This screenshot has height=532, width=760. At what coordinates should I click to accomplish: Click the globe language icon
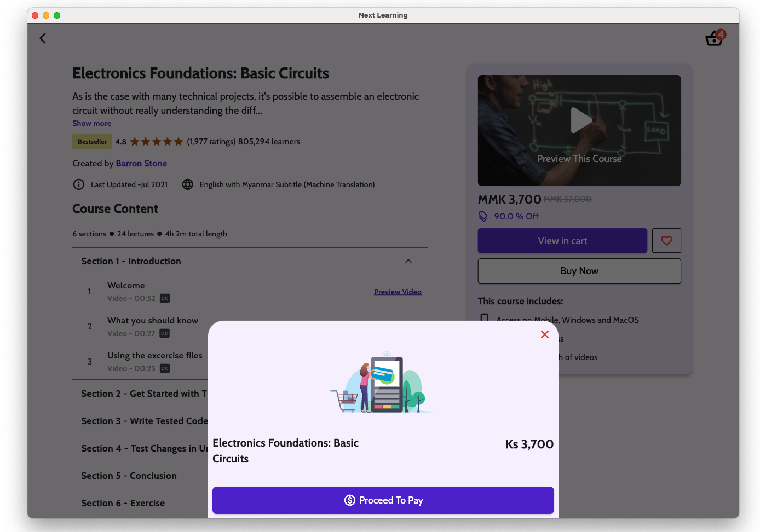click(188, 184)
